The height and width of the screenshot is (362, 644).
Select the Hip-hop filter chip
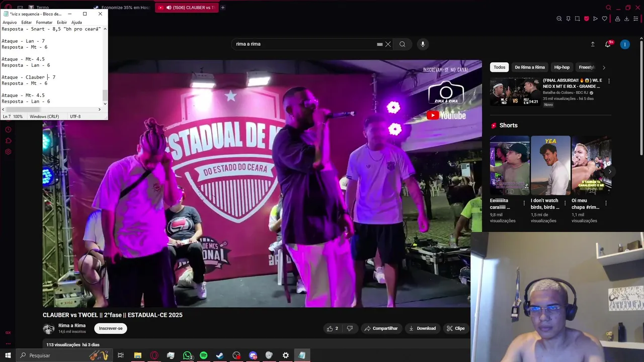click(x=562, y=67)
